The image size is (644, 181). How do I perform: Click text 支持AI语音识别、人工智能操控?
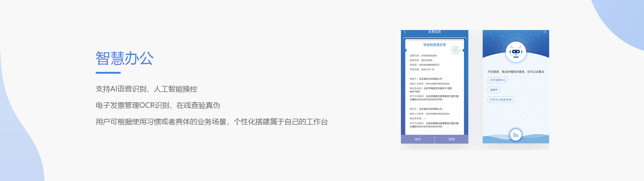[146, 89]
